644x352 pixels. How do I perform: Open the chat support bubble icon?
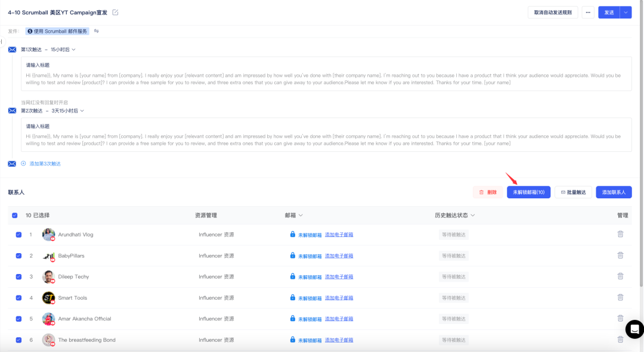pos(634,329)
